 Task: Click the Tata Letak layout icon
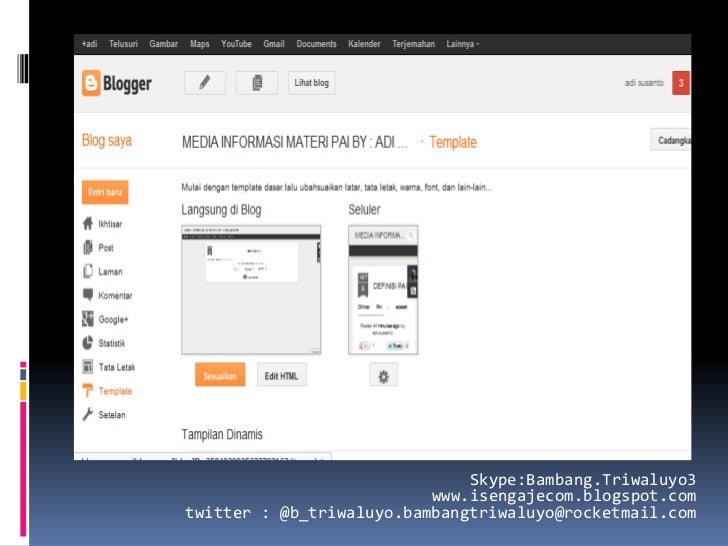click(x=88, y=367)
